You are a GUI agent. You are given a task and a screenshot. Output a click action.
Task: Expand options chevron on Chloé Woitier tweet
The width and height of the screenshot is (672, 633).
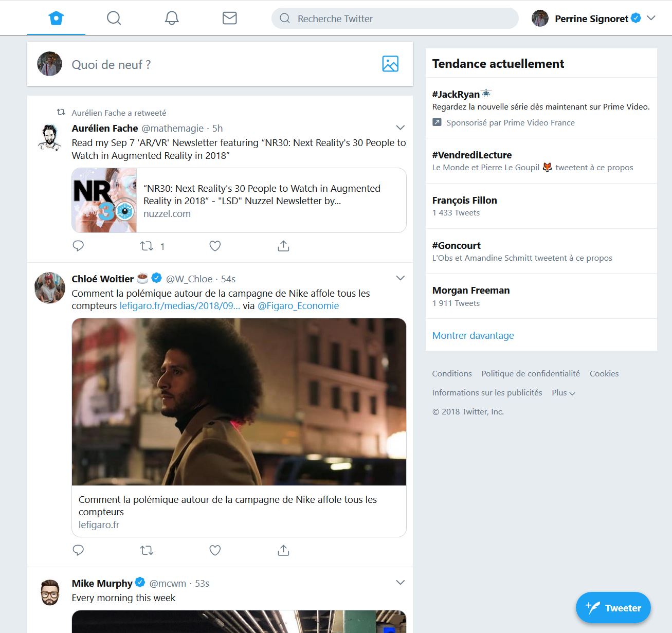401,278
